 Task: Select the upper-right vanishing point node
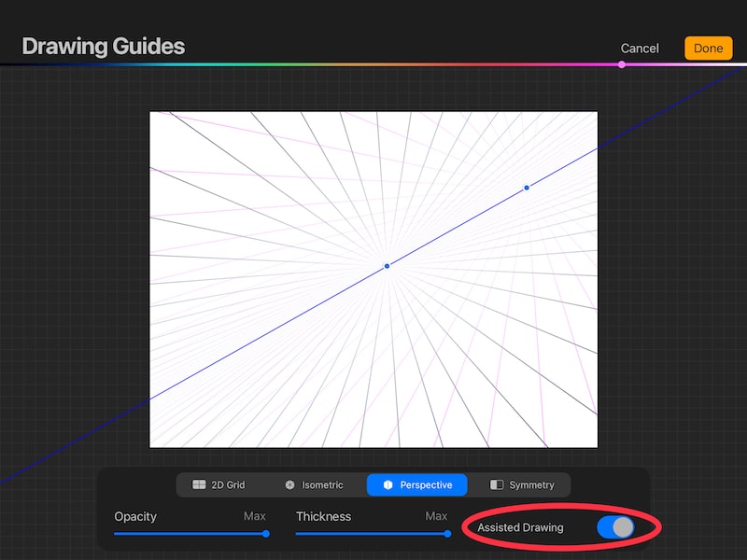tap(526, 188)
